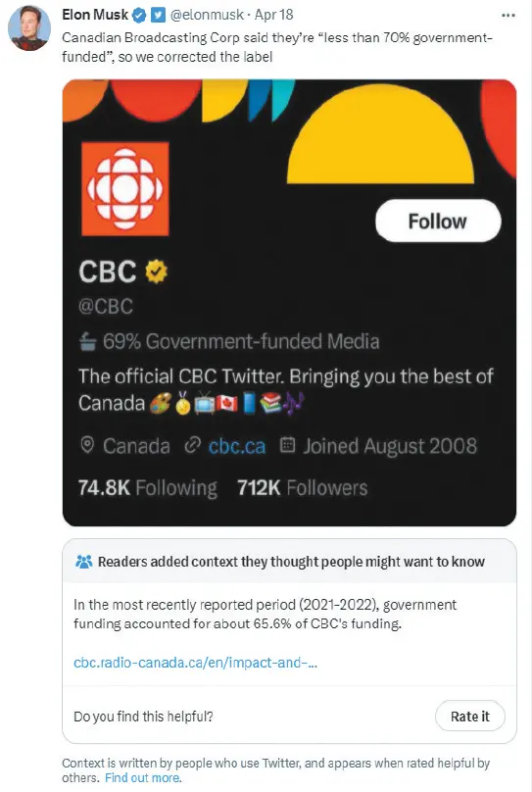Viewport: 532px width, 792px height.
Task: View the 74.8K Following list
Action: (x=147, y=488)
